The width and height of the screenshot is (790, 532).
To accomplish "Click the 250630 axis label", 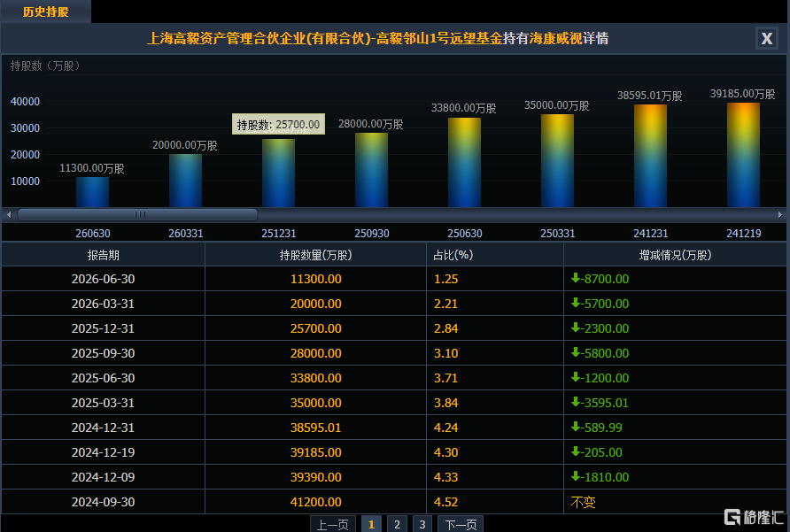I will coord(465,234).
